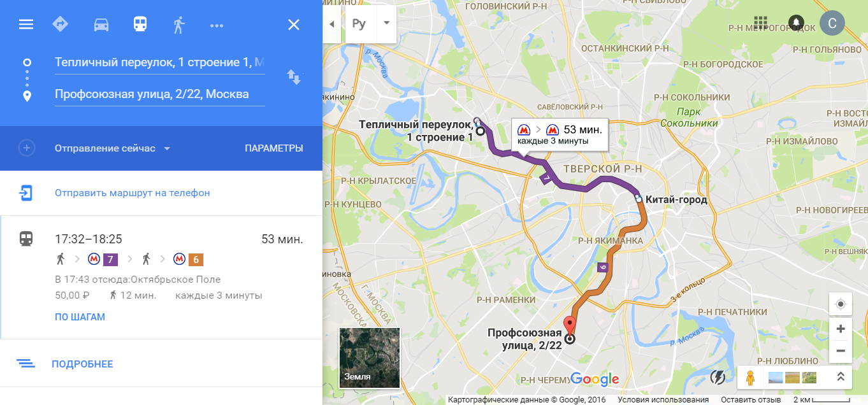Expand the input language selector arrow
The image size is (868, 405).
(386, 24)
